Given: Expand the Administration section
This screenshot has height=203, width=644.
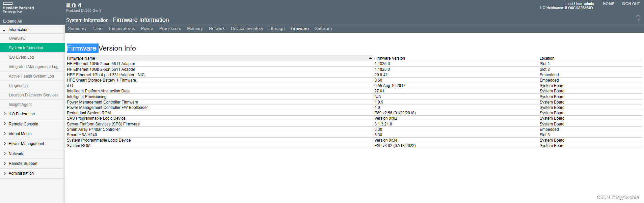Looking at the screenshot, I should coord(5,173).
